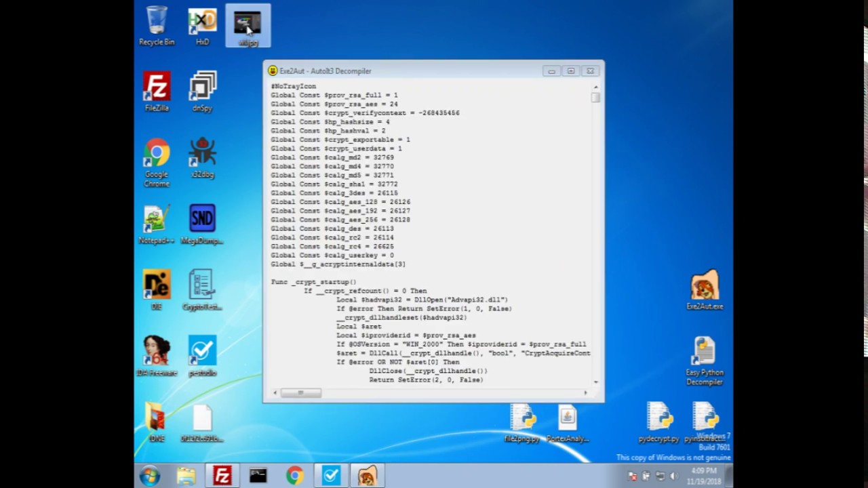
Task: Open the Recycle Bin desktop icon
Action: (x=157, y=26)
